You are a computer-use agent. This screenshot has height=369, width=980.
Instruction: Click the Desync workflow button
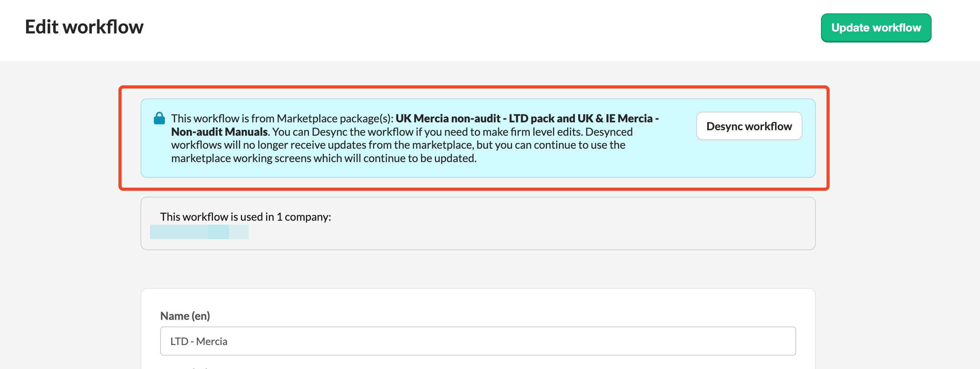749,126
